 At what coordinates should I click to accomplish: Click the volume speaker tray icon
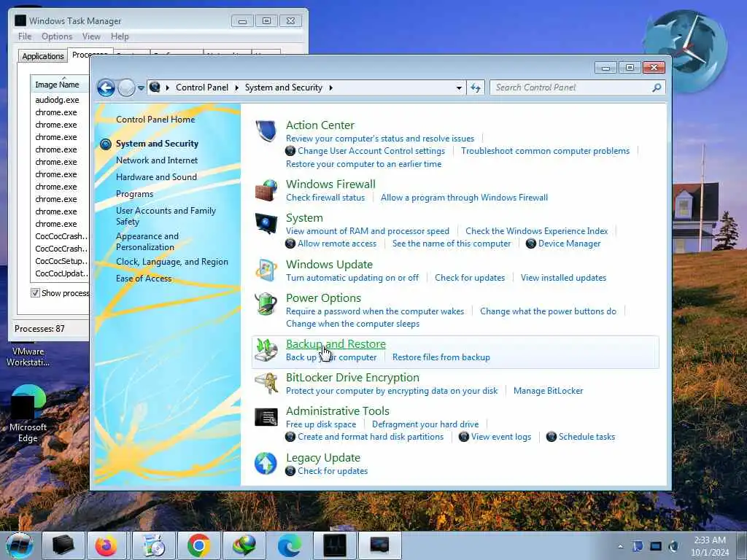click(x=673, y=546)
